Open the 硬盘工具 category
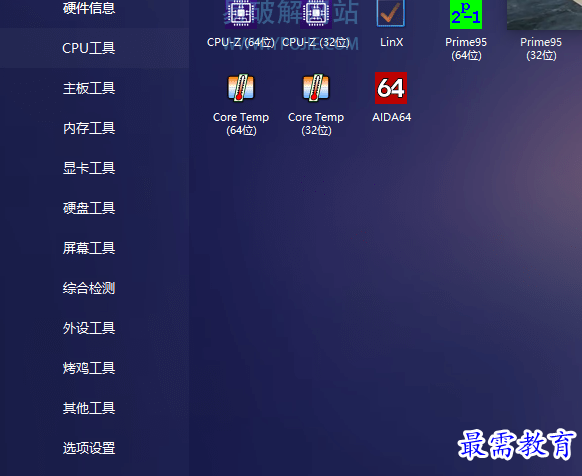Viewport: 582px width, 476px height. 89,208
